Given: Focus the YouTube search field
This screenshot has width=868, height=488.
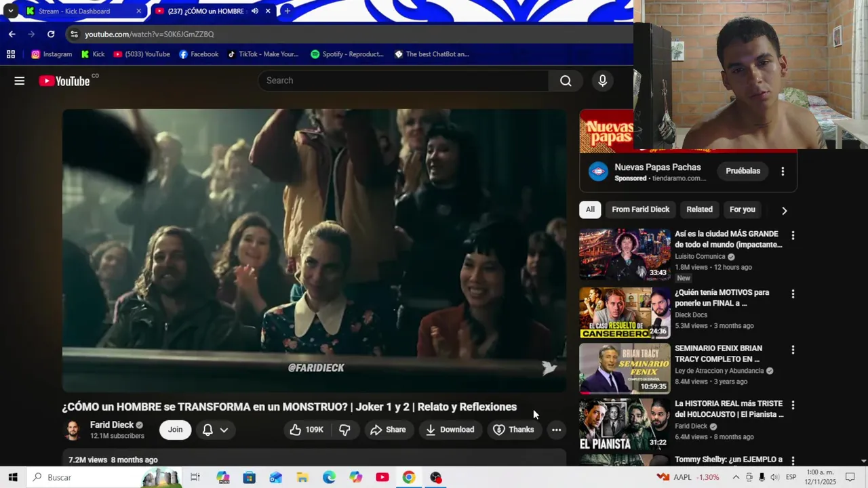Looking at the screenshot, I should tap(403, 81).
